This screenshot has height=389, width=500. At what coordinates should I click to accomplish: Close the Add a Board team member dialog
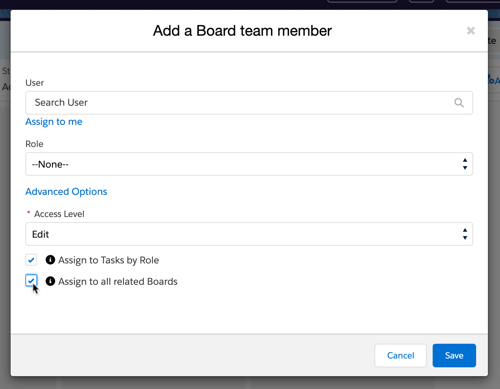471,31
